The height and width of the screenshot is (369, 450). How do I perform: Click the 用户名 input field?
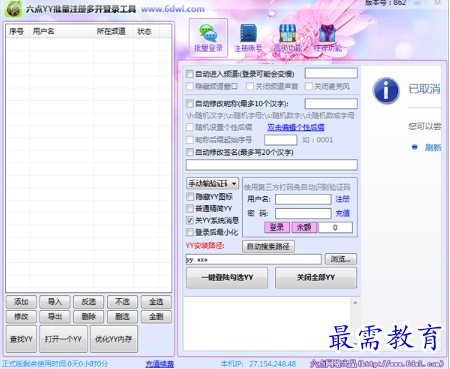tap(303, 199)
